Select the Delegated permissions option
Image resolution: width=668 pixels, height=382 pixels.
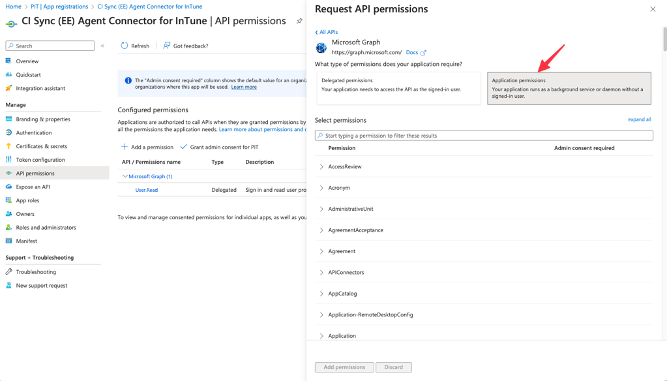coord(399,88)
